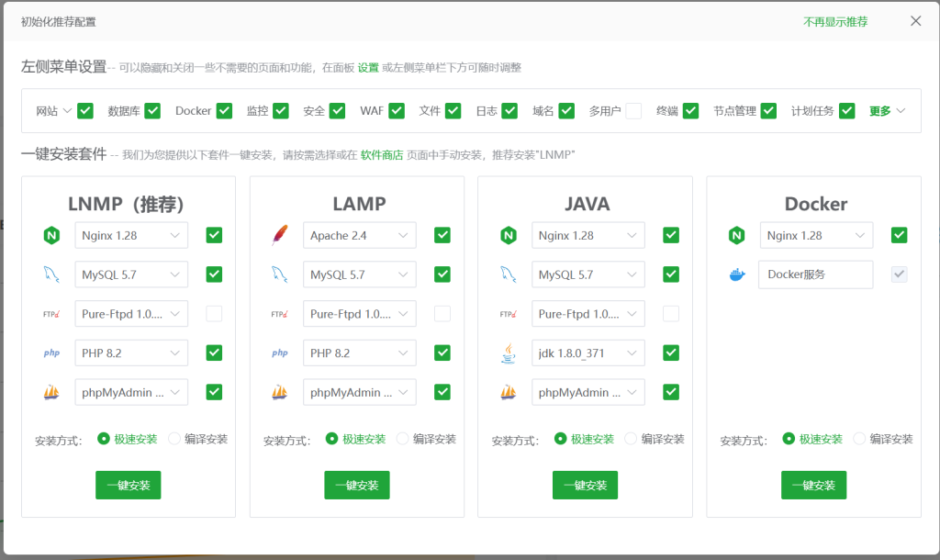Uncheck the WAF menu checkbox
This screenshot has height=560, width=940.
click(397, 111)
